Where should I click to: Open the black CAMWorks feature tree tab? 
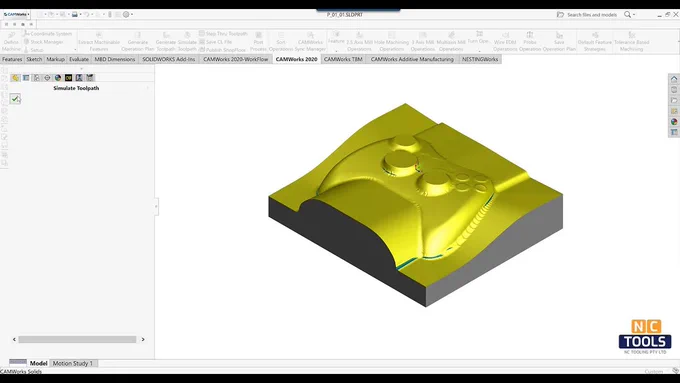pos(68,78)
